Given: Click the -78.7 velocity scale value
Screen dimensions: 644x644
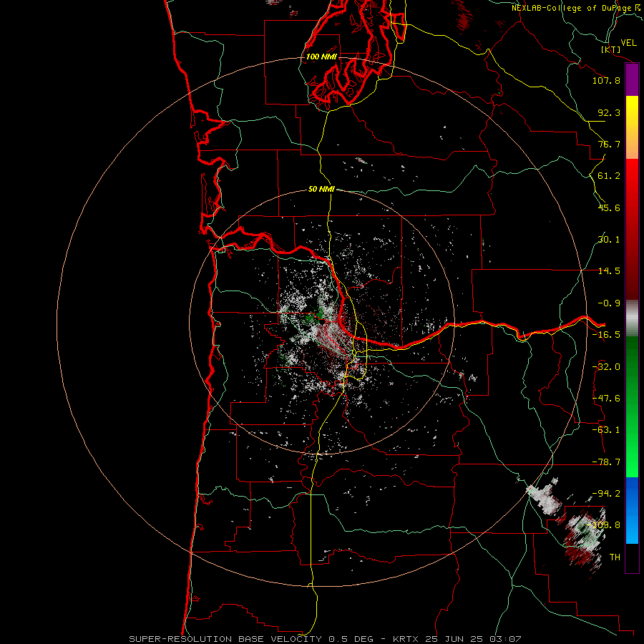Looking at the screenshot, I should click(606, 462).
